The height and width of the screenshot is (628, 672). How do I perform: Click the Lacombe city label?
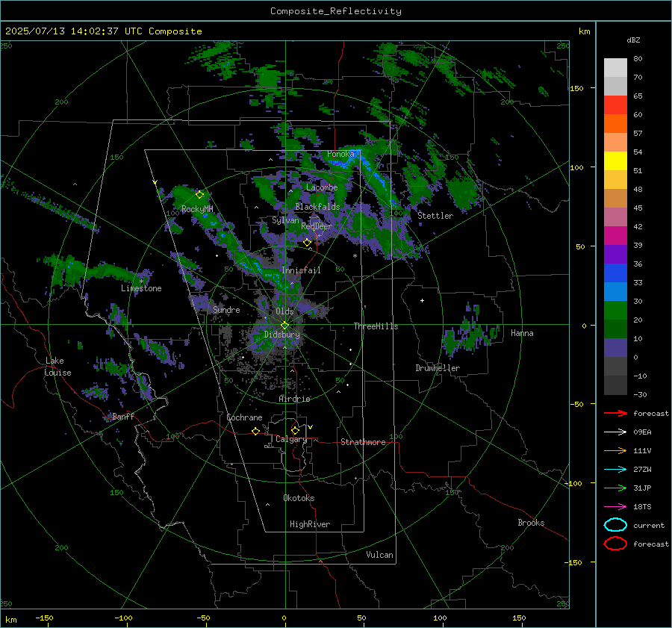click(x=322, y=187)
